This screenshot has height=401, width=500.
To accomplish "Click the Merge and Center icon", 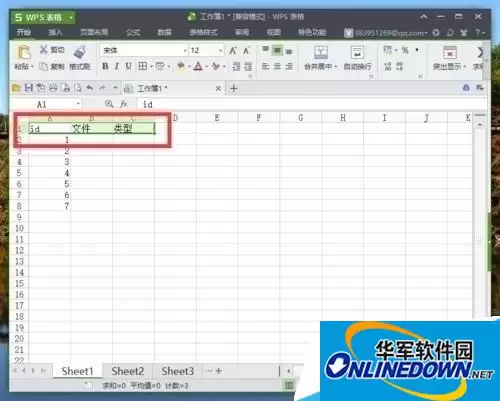I will (321, 52).
